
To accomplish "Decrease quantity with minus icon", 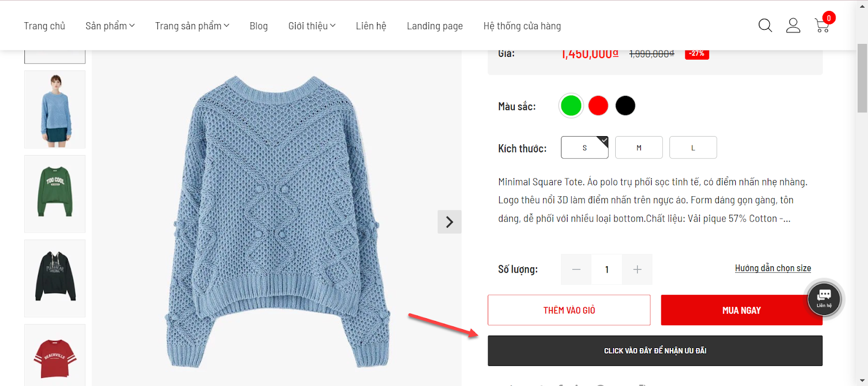I will point(576,269).
